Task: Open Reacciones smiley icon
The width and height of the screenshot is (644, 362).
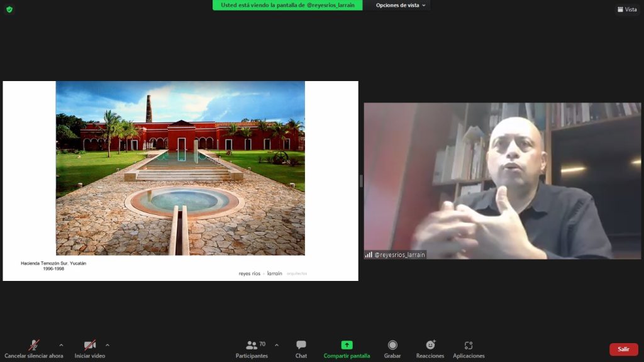Action: [430, 345]
